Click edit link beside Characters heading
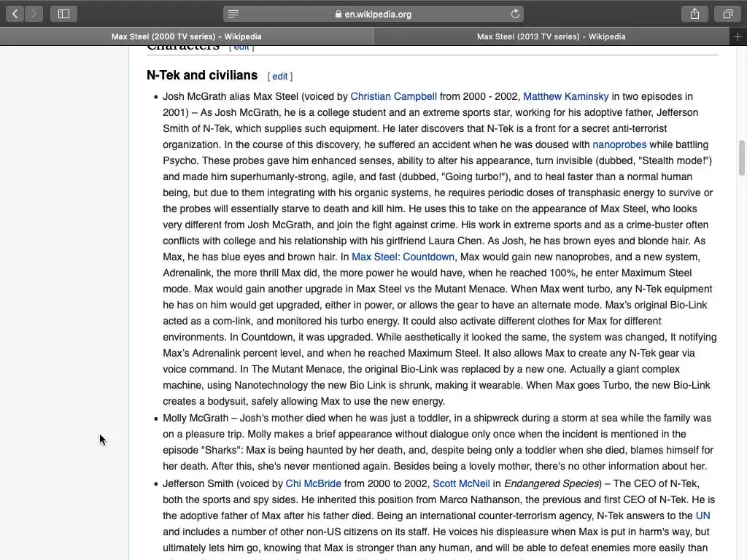 pyautogui.click(x=241, y=47)
